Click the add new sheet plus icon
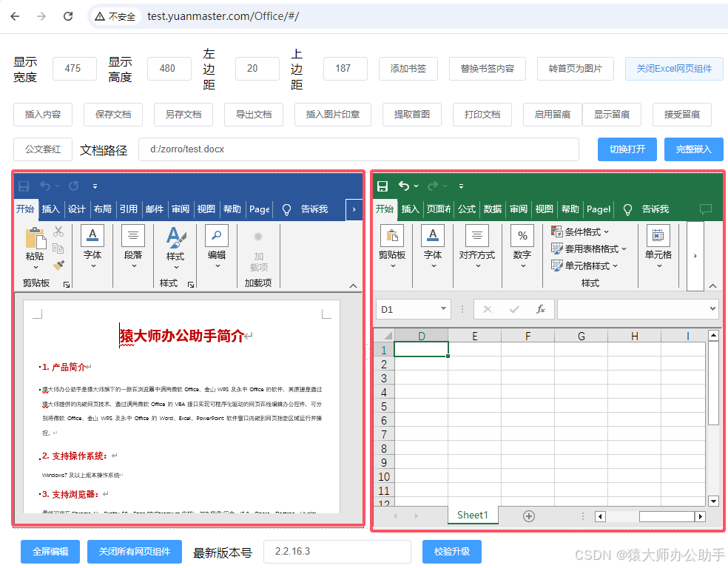Viewport: 728px width, 568px height. point(529,516)
